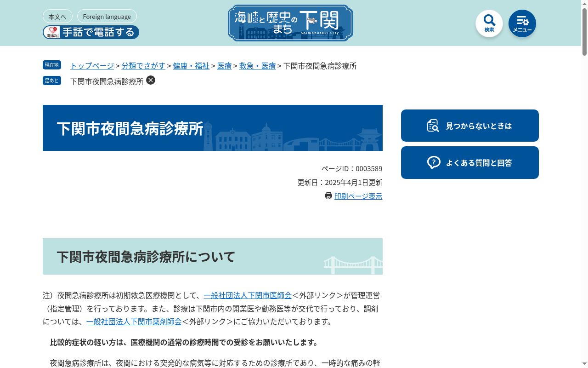Open よくある質問と回答 button
588x368 pixels.
(470, 162)
